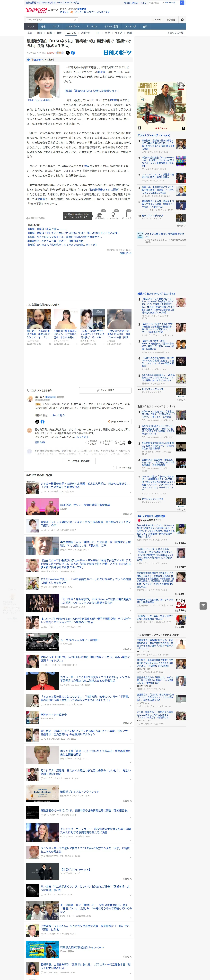Viewport: 210px width, 980px height.
Task: Select the IT category
Action: (98, 33)
